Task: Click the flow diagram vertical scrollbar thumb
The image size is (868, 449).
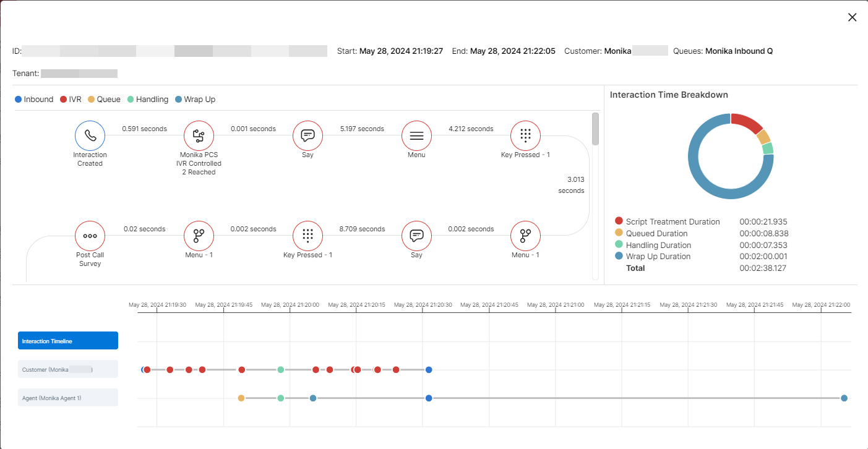Action: point(595,129)
